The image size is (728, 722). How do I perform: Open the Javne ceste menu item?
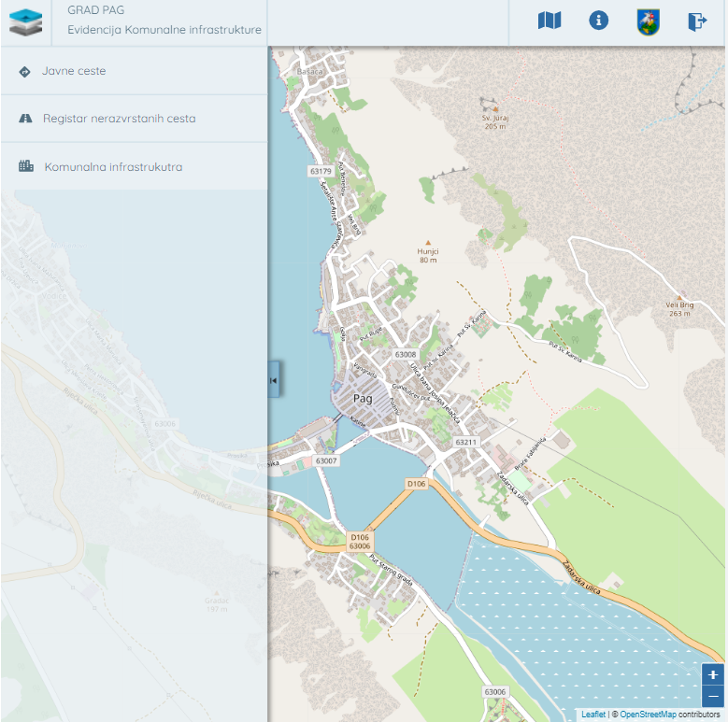tap(135, 71)
